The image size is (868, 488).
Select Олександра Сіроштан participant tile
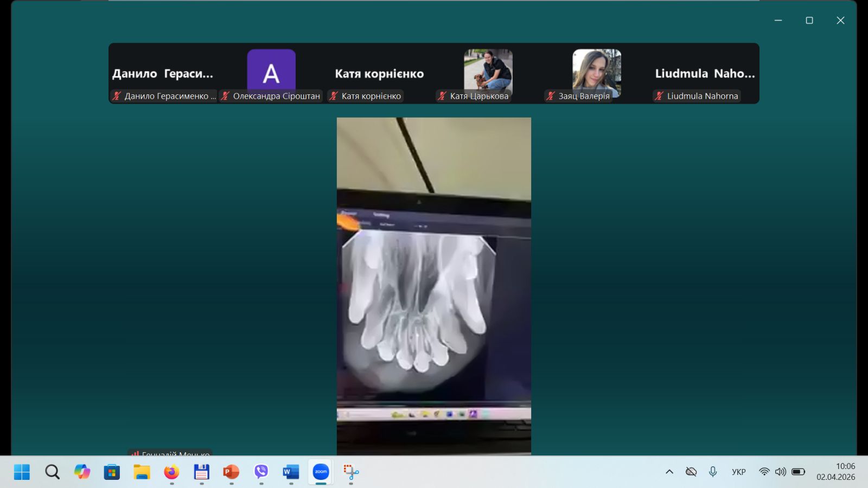271,72
